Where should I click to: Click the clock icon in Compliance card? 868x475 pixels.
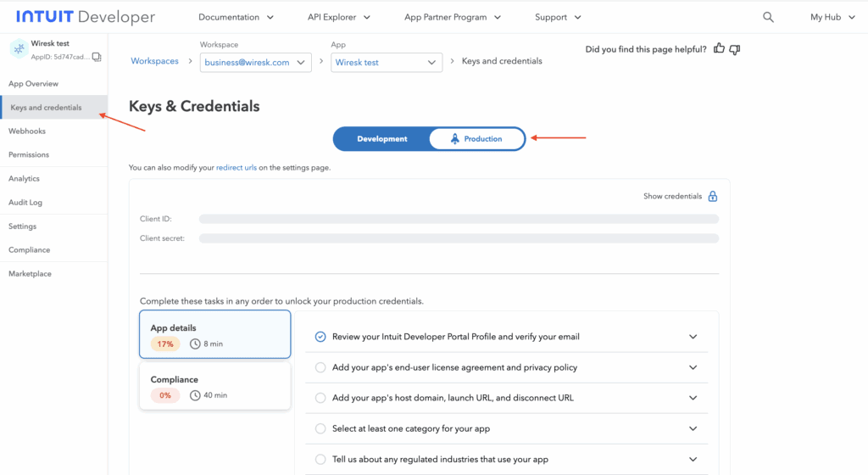[x=195, y=395]
